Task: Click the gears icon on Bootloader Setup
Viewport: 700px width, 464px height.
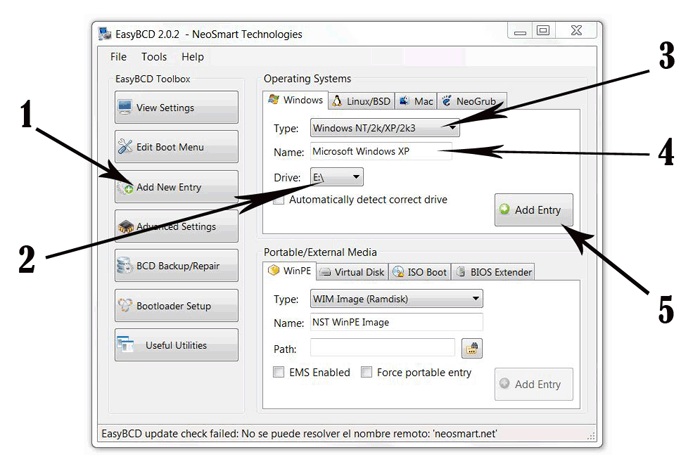Action: coord(125,305)
